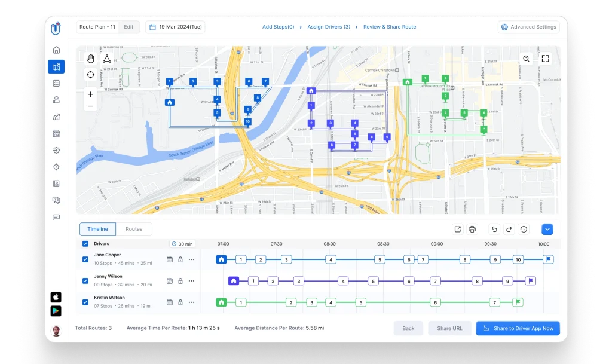Switch to the Routes tab
Screen dimensions: 612x364
tap(134, 229)
